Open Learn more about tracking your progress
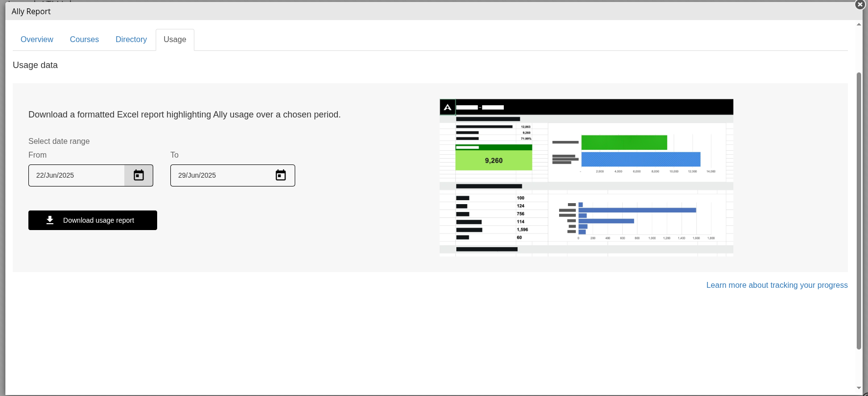Screen dimensions: 868x396 pyautogui.click(x=777, y=285)
